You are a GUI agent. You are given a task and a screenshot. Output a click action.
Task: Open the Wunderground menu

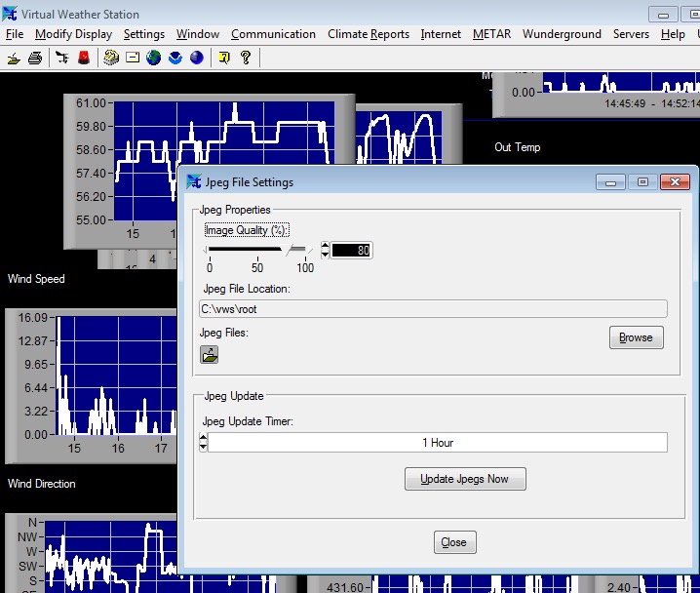[x=561, y=34]
